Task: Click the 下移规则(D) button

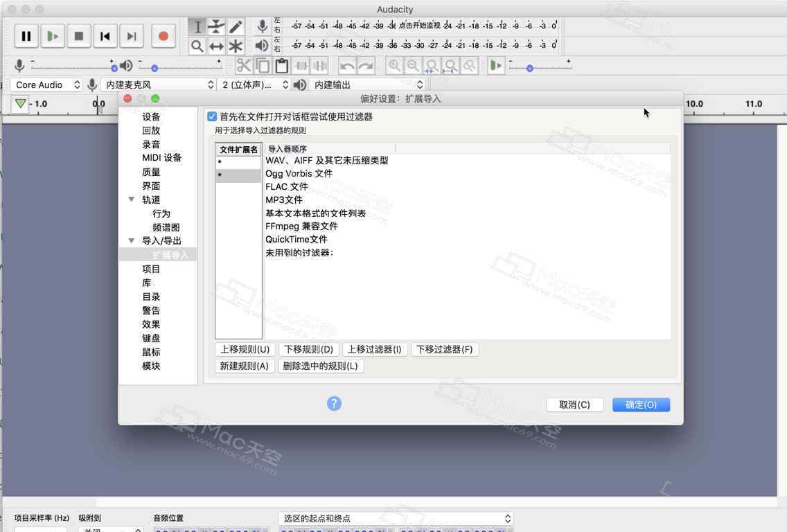Action: (x=309, y=349)
